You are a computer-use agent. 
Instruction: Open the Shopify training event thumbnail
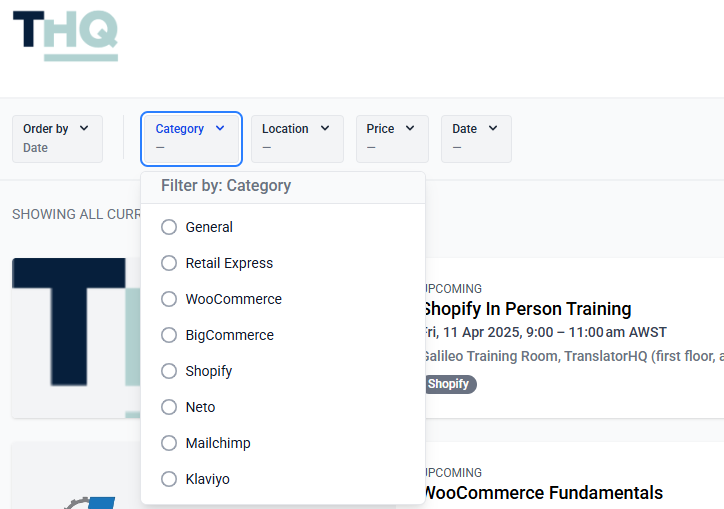pos(76,338)
